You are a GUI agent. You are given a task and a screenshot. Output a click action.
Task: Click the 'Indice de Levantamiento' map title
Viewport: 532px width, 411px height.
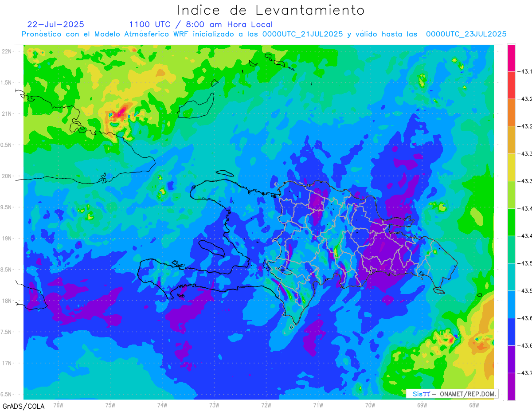[x=271, y=10]
